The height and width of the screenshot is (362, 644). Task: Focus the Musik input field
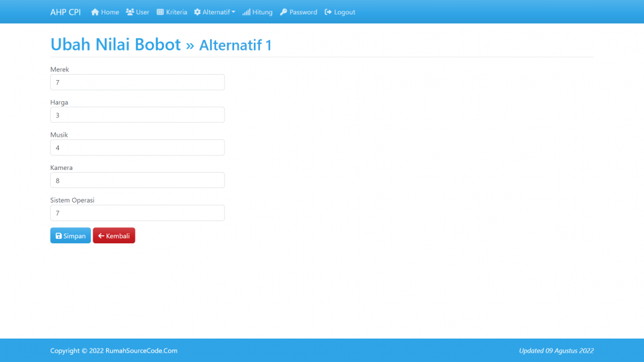click(x=137, y=147)
